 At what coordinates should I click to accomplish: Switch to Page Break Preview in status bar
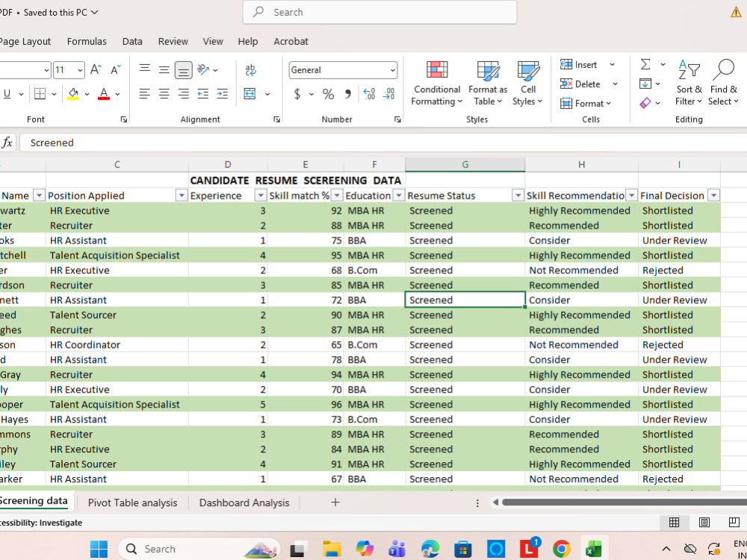pos(734,523)
